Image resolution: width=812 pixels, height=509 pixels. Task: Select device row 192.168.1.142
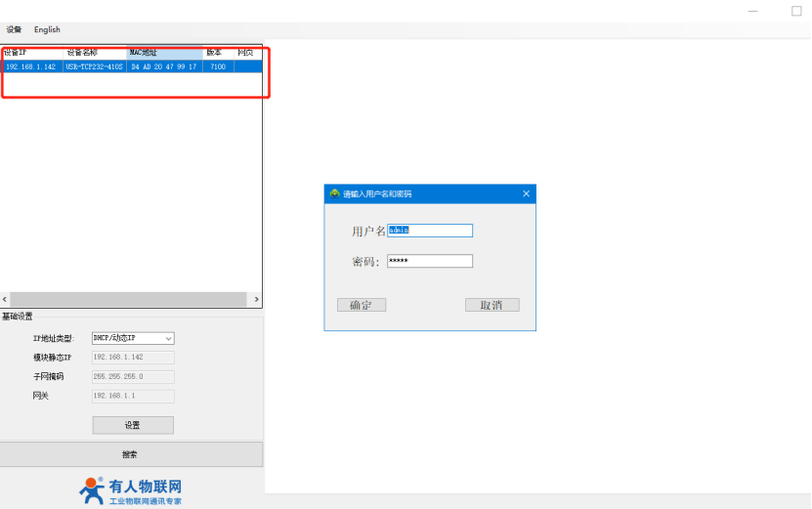pyautogui.click(x=117, y=66)
